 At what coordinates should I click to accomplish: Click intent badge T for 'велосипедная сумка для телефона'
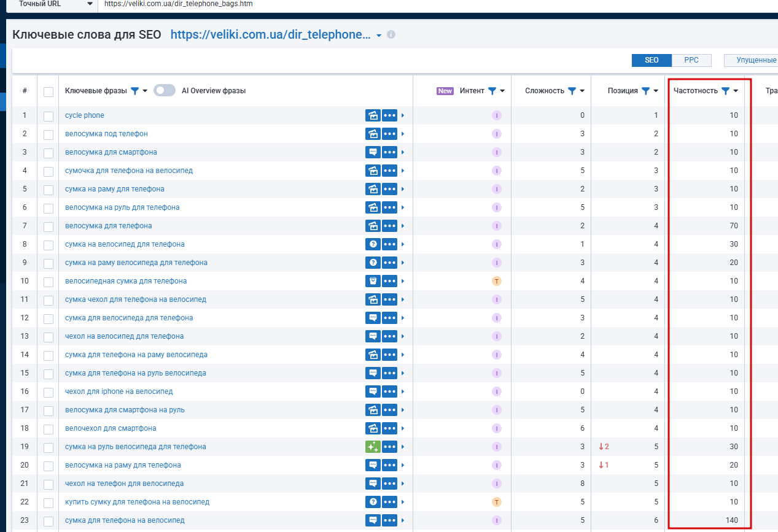pyautogui.click(x=497, y=281)
